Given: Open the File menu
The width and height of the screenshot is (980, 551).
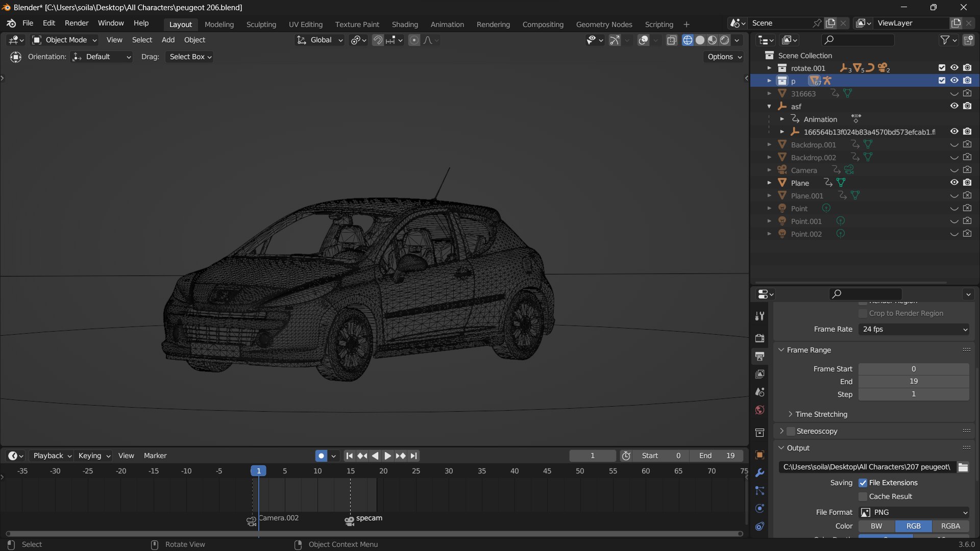Looking at the screenshot, I should [x=28, y=23].
